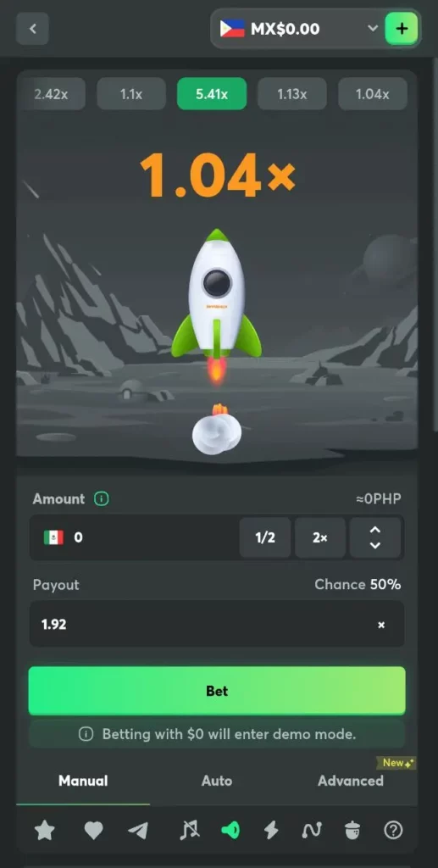Click the Payout 1.92 input field
This screenshot has width=438, height=868.
(217, 624)
